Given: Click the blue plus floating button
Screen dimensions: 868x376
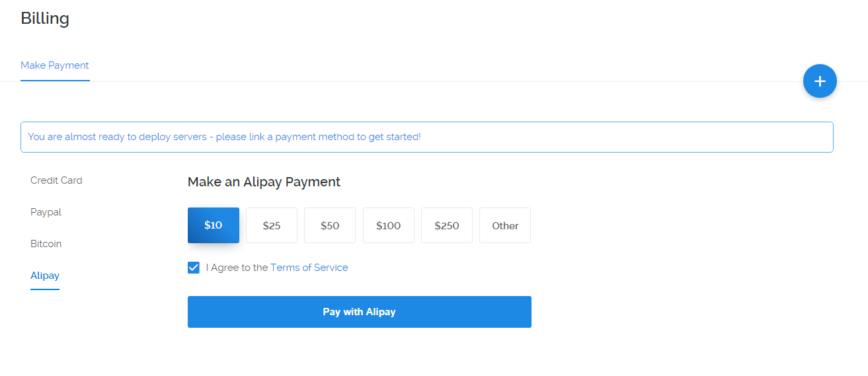Looking at the screenshot, I should point(820,81).
